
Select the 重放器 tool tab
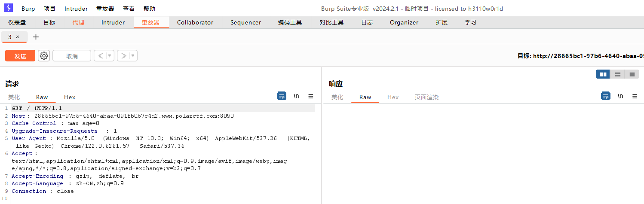[151, 22]
